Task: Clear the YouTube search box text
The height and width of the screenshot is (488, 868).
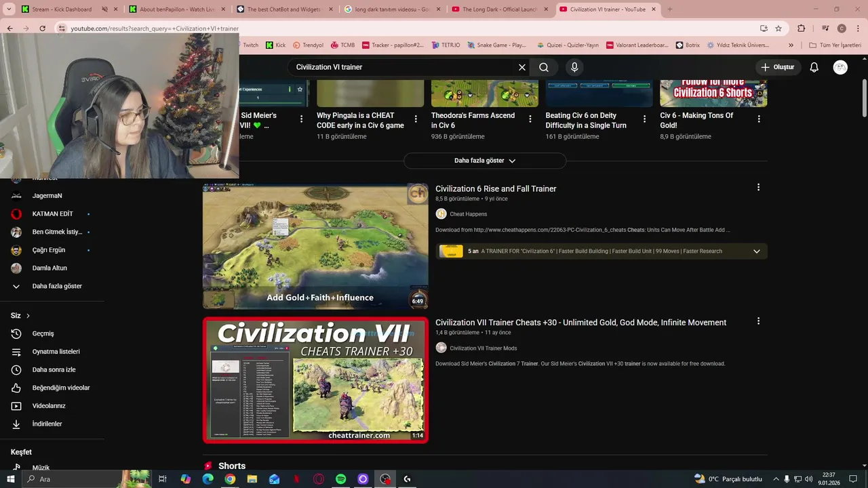Action: [x=522, y=67]
